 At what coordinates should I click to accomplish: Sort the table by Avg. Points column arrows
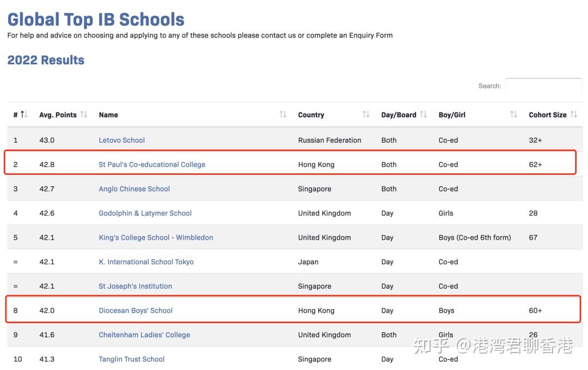[x=84, y=114]
